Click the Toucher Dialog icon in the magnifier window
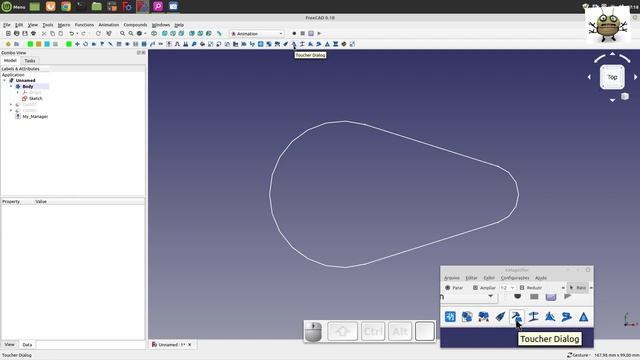 516,317
